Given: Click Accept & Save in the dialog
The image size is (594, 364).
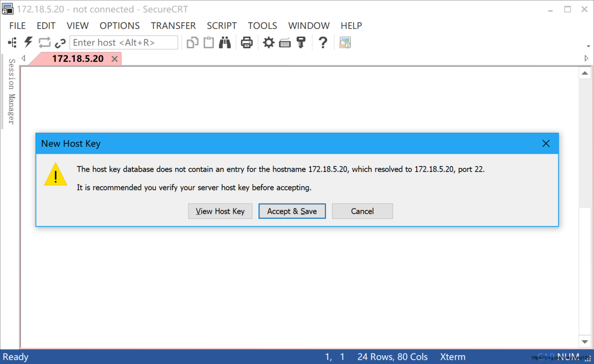Looking at the screenshot, I should (292, 211).
